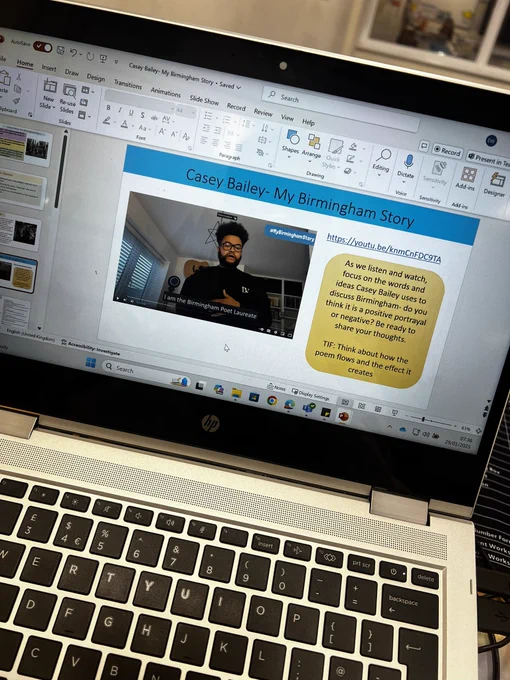Viewport: 510px width, 680px height.
Task: Toggle Strikethrough formatting
Action: tap(154, 117)
